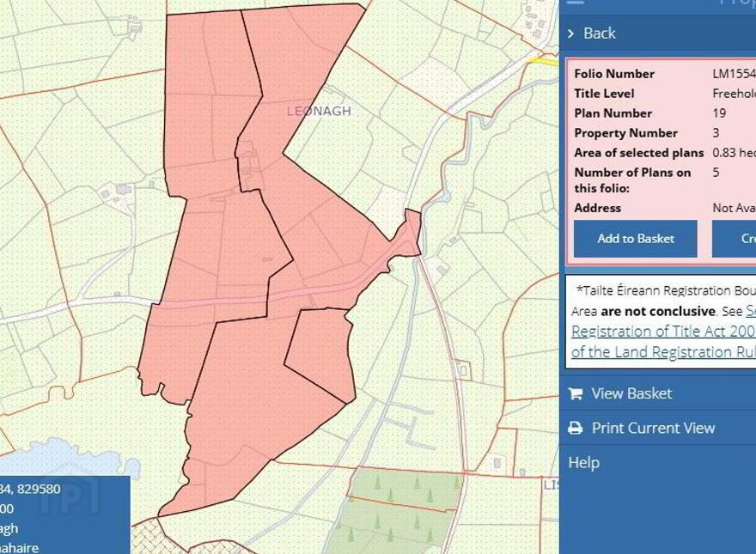Click the 'are not conclusive' bold text
The width and height of the screenshot is (756, 554).
pyautogui.click(x=658, y=312)
